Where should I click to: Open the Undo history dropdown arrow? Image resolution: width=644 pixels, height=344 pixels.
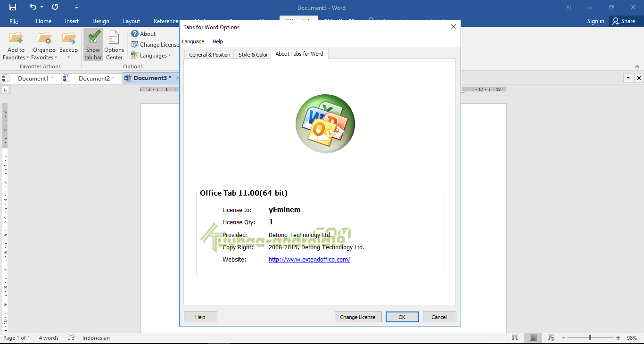click(x=42, y=7)
